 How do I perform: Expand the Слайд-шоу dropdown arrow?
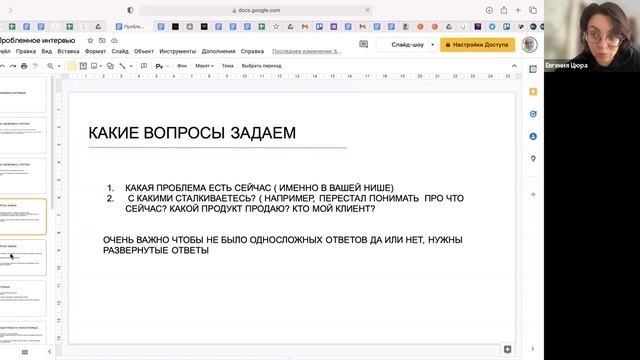point(433,44)
